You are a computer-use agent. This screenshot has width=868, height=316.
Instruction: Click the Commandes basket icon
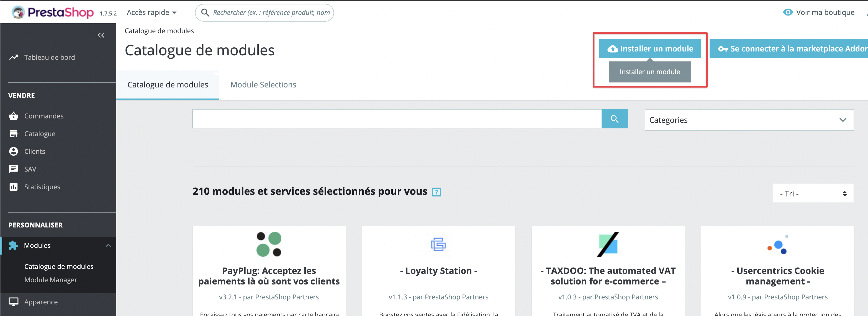(x=14, y=116)
